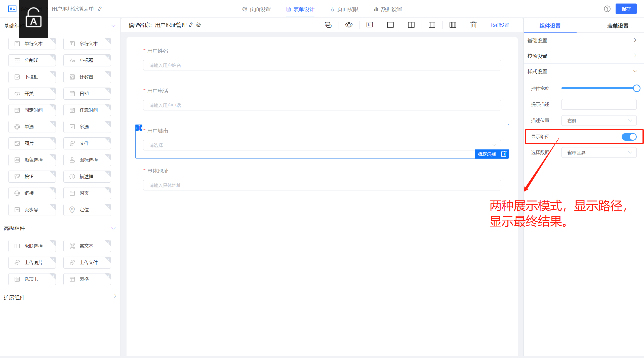
Task: Add 颜色选择 component
Action: coord(32,160)
